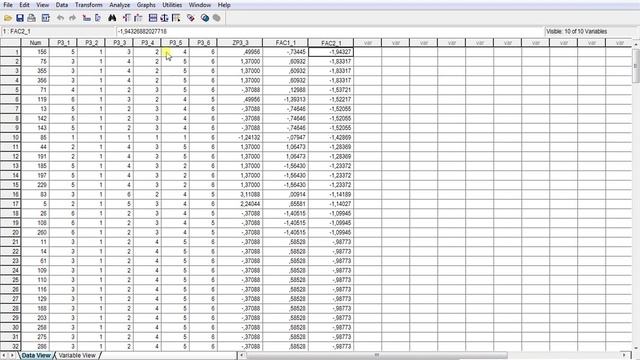This screenshot has width=640, height=360.
Task: Save the file with the floppy disk icon
Action: point(20,18)
